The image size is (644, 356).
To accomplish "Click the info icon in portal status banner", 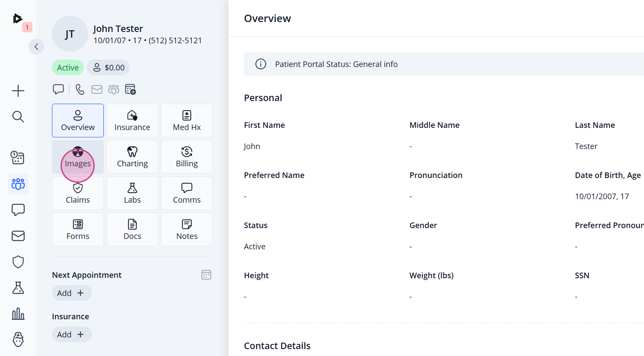I will [x=261, y=64].
